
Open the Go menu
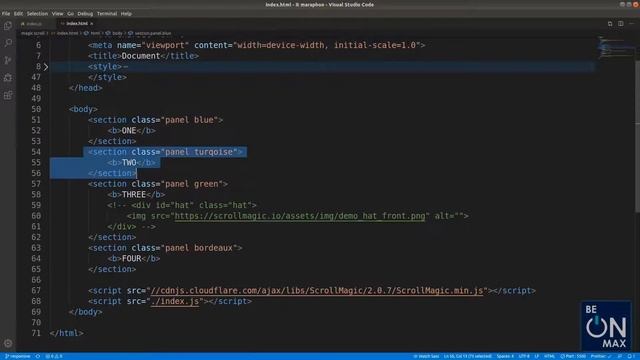click(x=71, y=13)
